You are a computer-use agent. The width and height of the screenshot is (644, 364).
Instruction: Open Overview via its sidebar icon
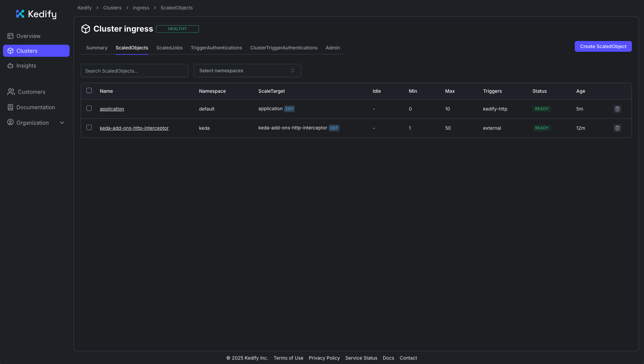pyautogui.click(x=10, y=36)
